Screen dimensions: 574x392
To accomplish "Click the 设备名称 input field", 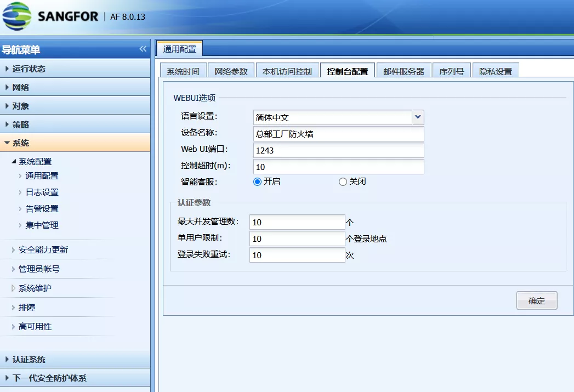I will click(x=339, y=134).
